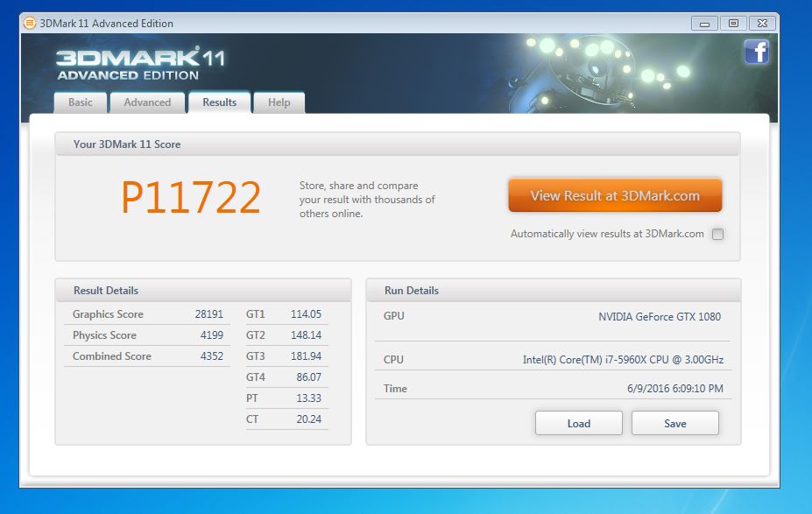Click the P11722 score value
The image size is (812, 514).
191,197
